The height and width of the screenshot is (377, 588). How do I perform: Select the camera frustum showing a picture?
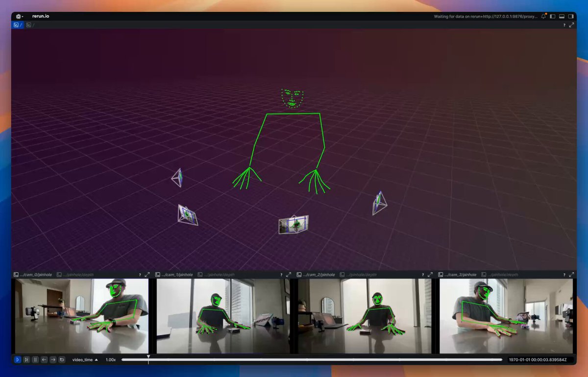(x=294, y=225)
